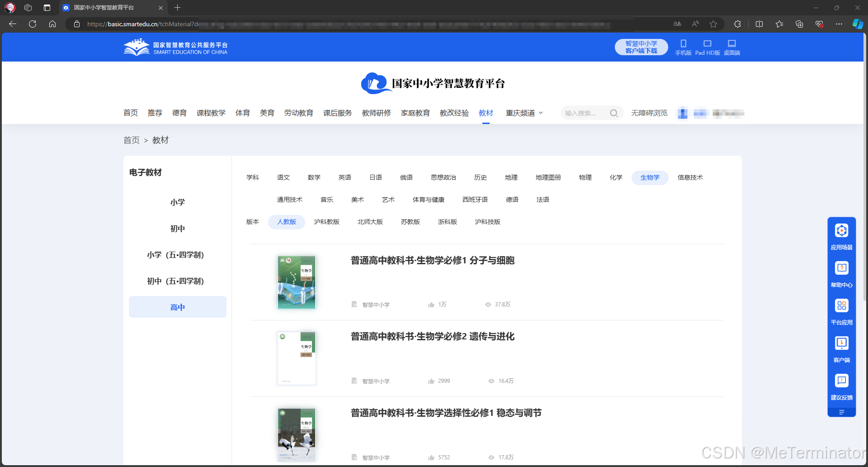Filter by subject 体育与健康
This screenshot has height=467, width=868.
(429, 200)
